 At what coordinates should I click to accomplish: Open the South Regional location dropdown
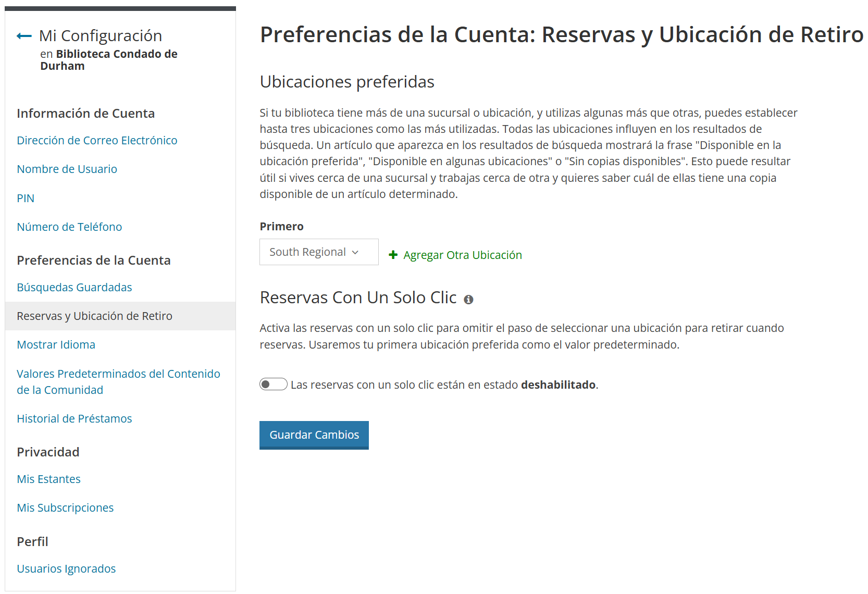coord(319,252)
